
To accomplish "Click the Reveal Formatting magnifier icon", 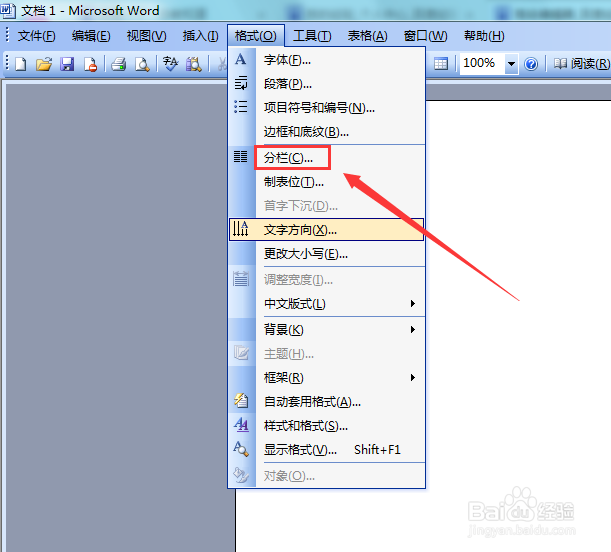I will 241,449.
